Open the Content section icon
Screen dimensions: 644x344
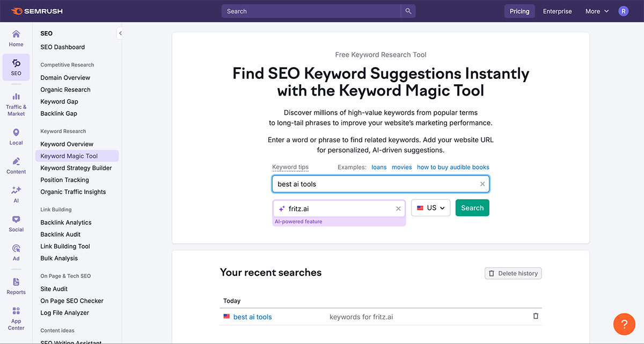[x=16, y=164]
